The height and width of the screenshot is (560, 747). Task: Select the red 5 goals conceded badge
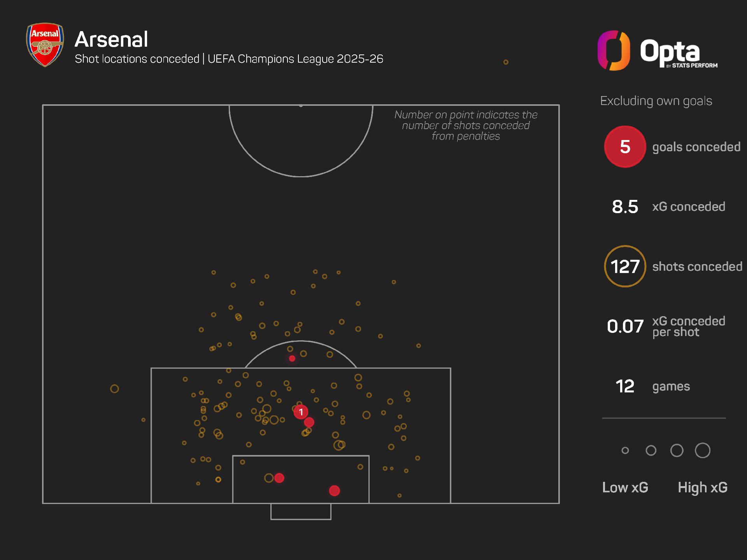coord(625,147)
